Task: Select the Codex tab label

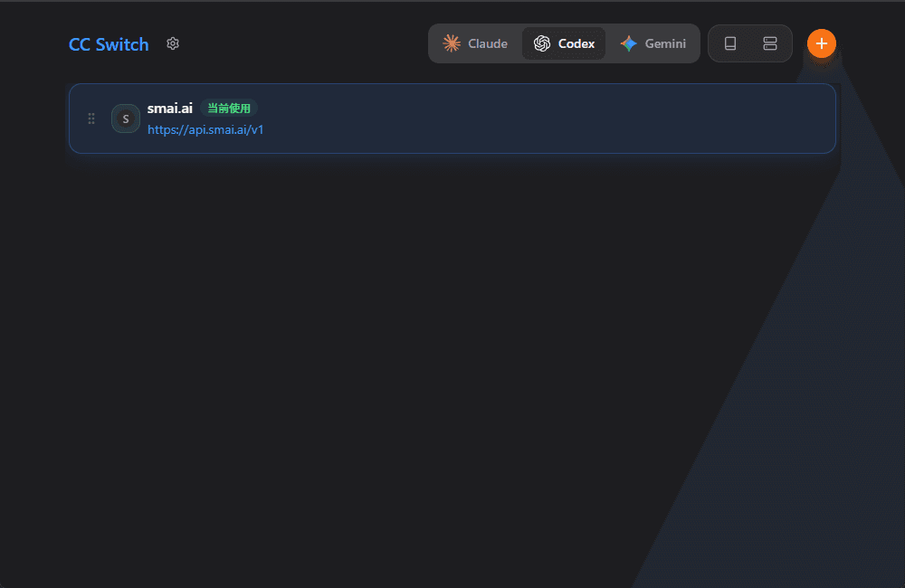Action: 576,43
